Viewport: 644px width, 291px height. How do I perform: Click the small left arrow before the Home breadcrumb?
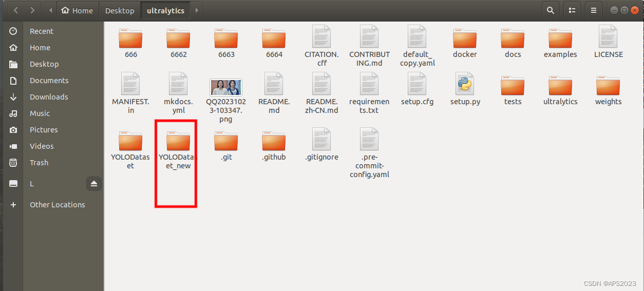(x=51, y=10)
